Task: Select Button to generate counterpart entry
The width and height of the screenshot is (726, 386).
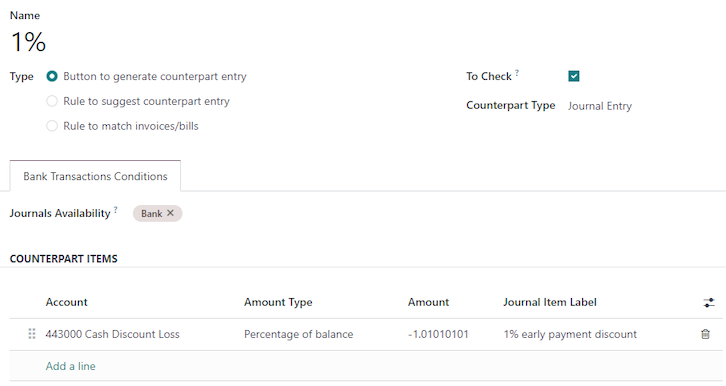Action: point(52,76)
